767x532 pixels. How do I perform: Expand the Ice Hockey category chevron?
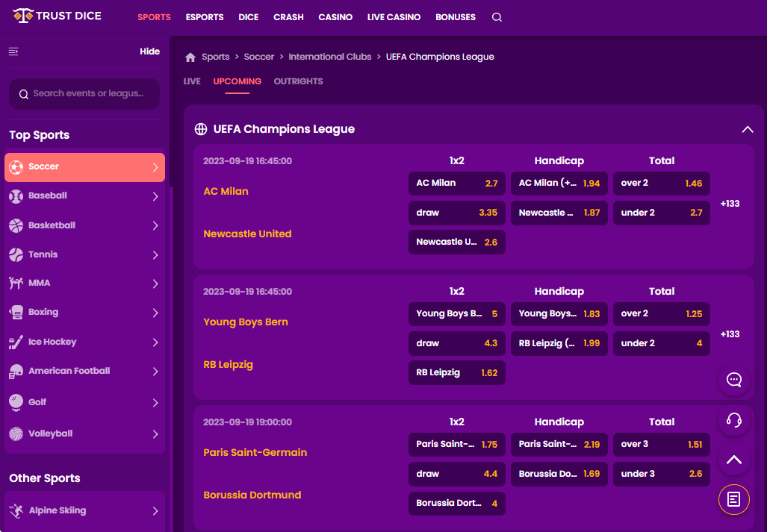point(155,342)
